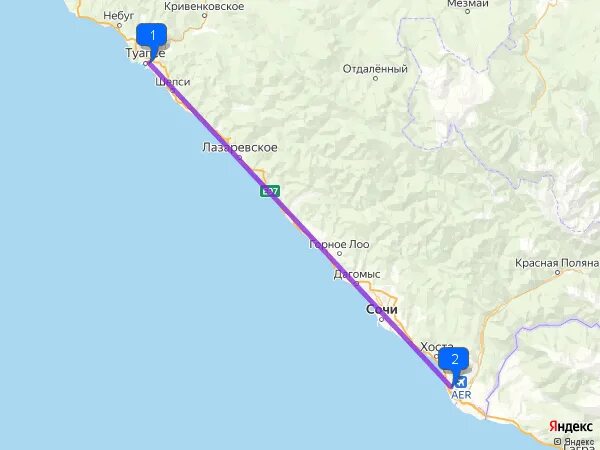The image size is (600, 450).
Task: Open the red Яндекс logo
Action: [x=571, y=426]
